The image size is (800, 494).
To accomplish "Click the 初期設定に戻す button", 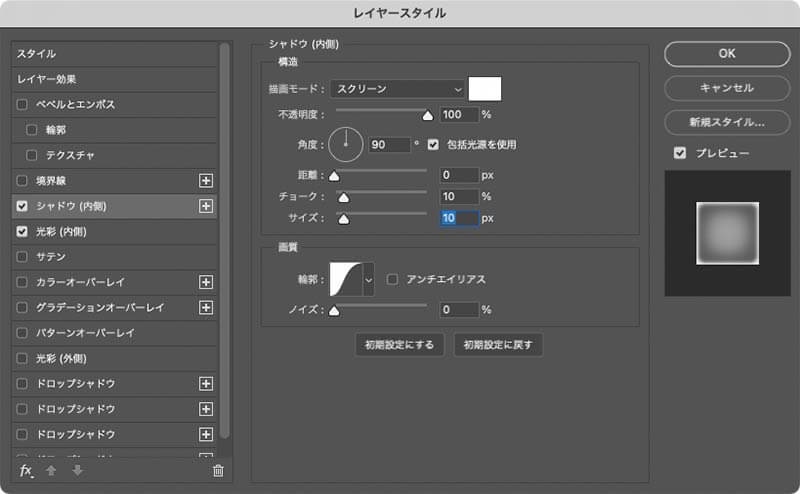I will (x=498, y=345).
